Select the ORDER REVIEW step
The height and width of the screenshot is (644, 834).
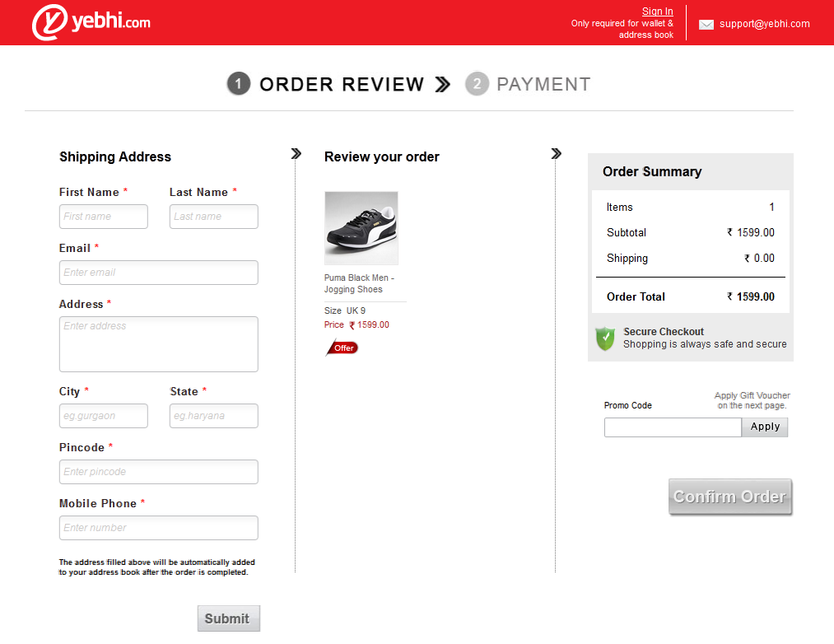(x=342, y=84)
